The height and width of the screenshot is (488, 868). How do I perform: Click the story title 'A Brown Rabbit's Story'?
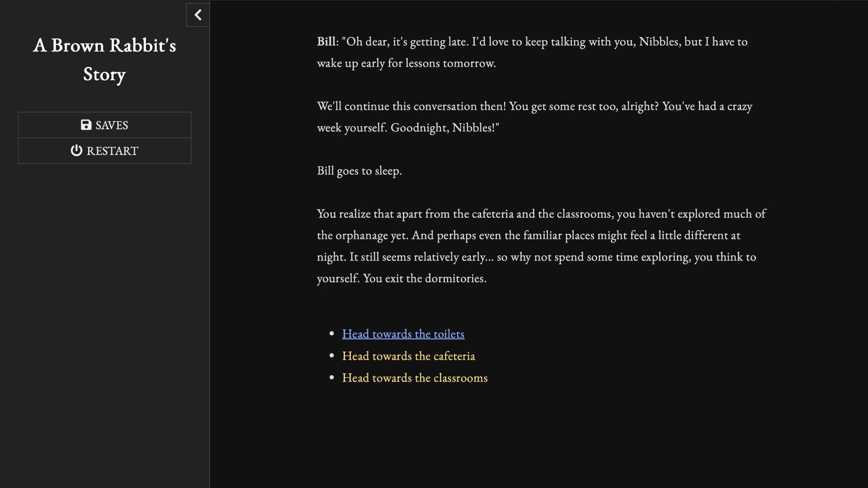pyautogui.click(x=104, y=59)
